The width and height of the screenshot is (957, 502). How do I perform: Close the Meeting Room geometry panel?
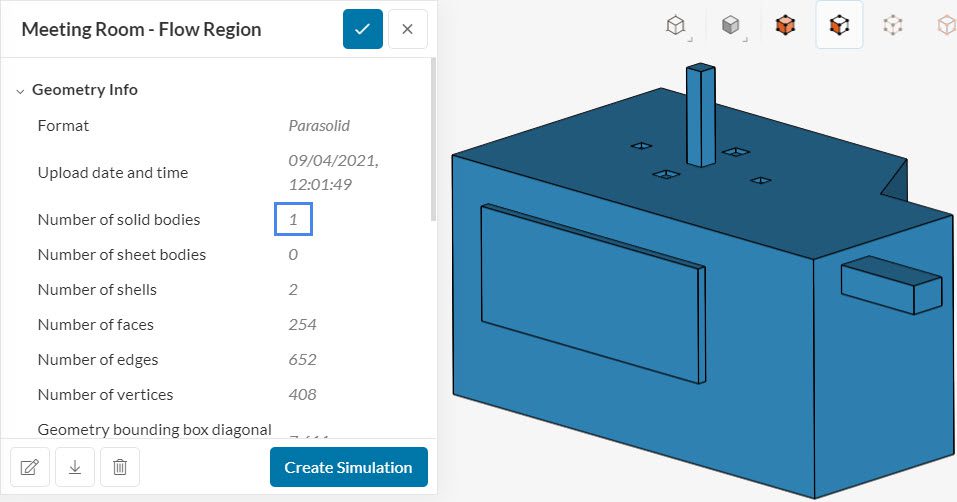click(407, 29)
